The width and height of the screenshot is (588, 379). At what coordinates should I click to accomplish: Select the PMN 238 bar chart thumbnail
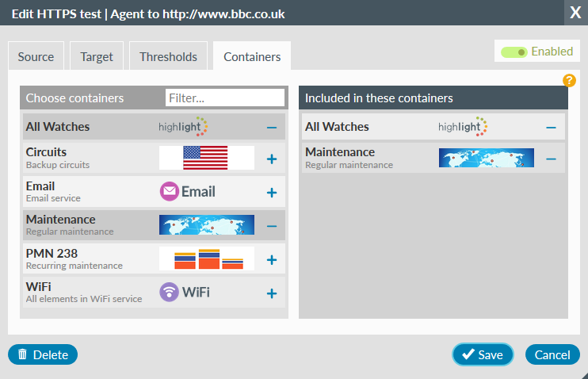[207, 259]
